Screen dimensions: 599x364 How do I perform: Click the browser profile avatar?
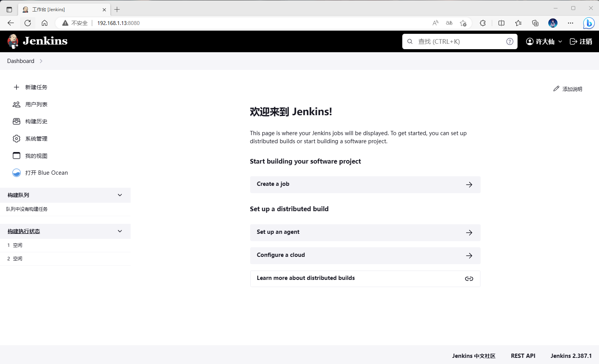[553, 23]
